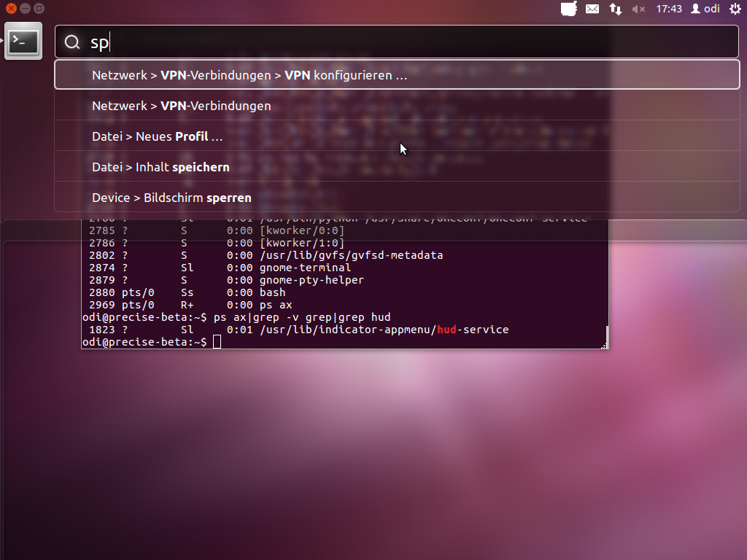Click the 'gnome-terminal' process line

click(x=220, y=268)
